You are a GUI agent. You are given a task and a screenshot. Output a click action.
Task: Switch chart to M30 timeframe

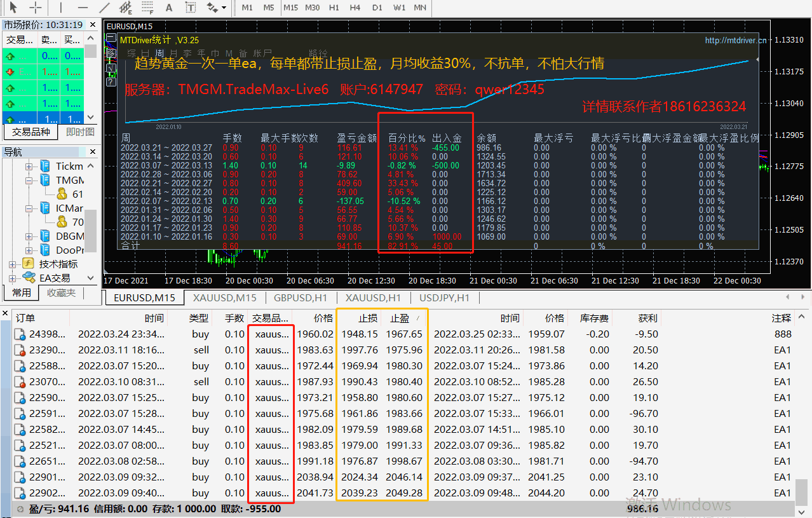(312, 8)
